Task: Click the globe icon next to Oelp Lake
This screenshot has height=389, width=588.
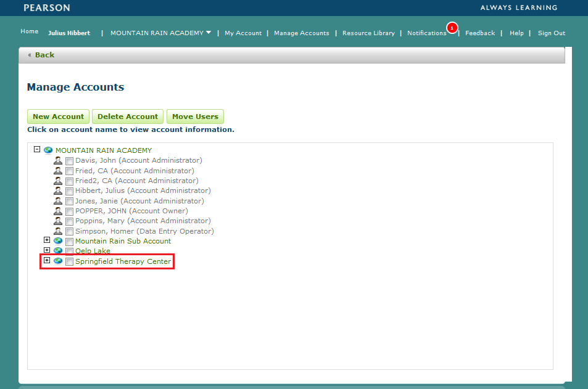Action: [x=58, y=251]
